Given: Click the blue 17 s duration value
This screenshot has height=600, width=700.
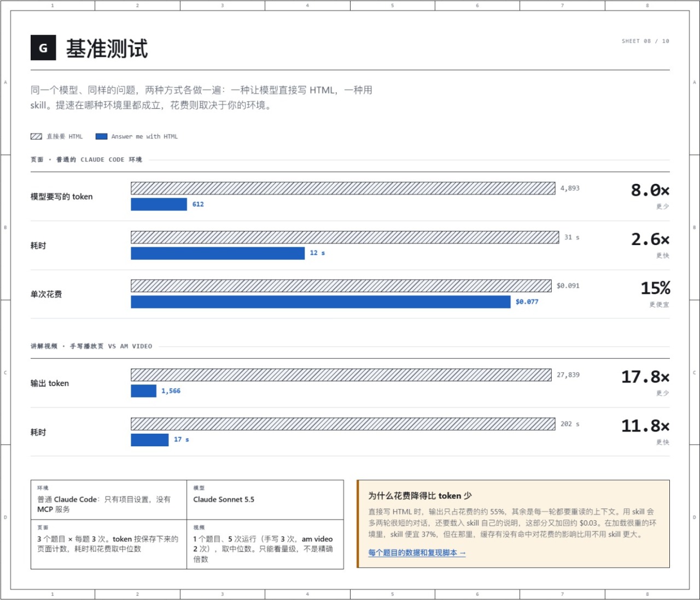Looking at the screenshot, I should pos(182,440).
